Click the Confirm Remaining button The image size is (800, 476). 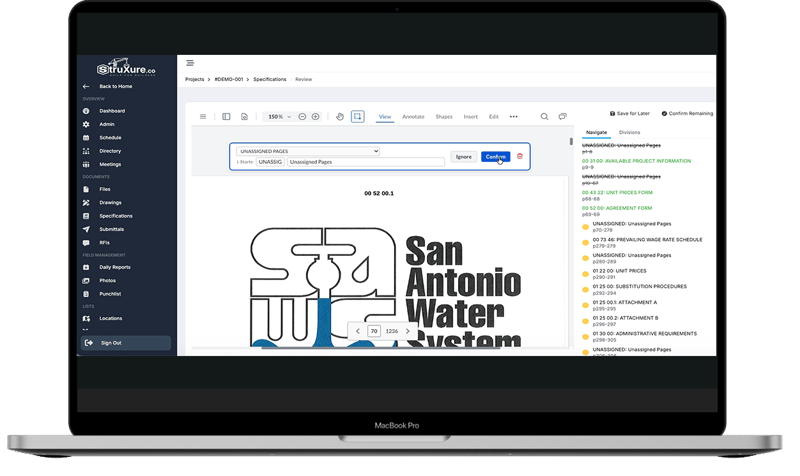(690, 114)
